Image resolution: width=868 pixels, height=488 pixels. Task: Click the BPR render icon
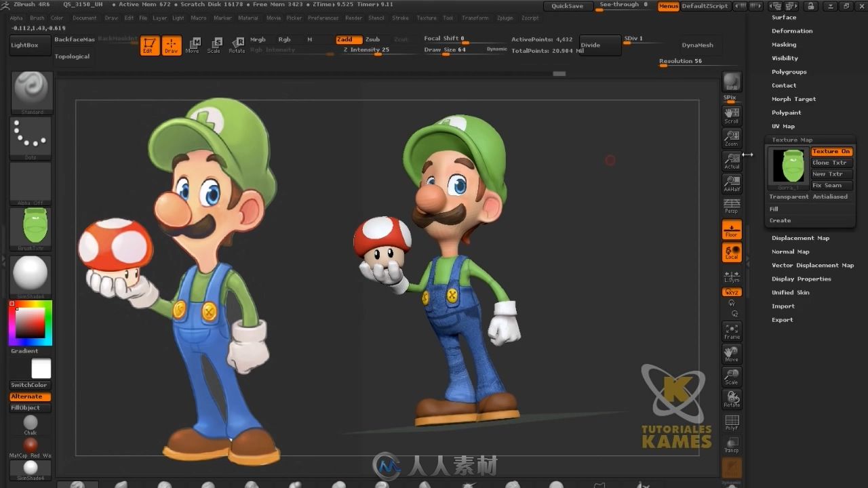[x=732, y=82]
